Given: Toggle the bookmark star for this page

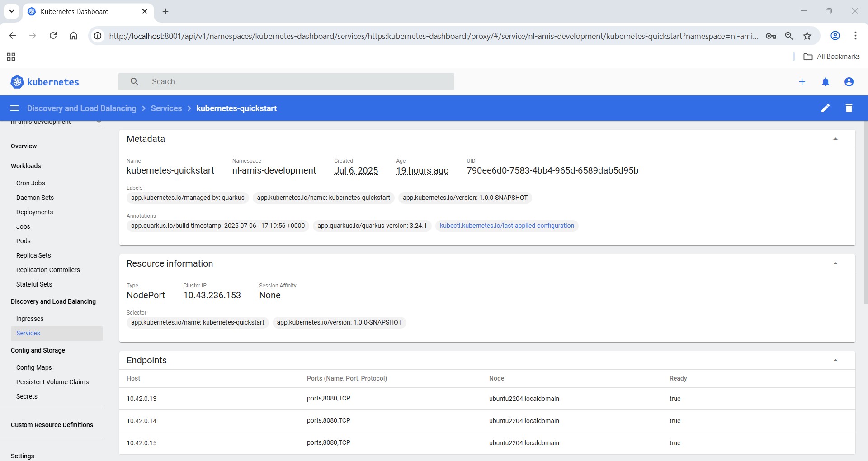Looking at the screenshot, I should tap(807, 36).
